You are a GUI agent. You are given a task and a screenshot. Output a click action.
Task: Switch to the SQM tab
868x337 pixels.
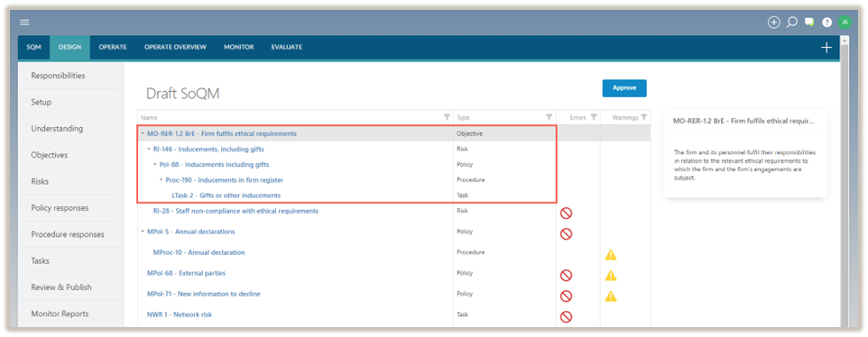click(x=33, y=48)
